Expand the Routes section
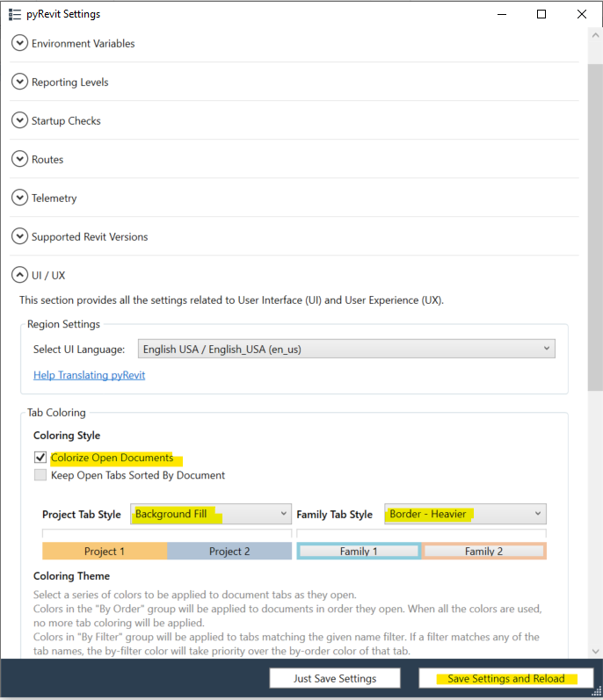The height and width of the screenshot is (700, 603). click(19, 159)
